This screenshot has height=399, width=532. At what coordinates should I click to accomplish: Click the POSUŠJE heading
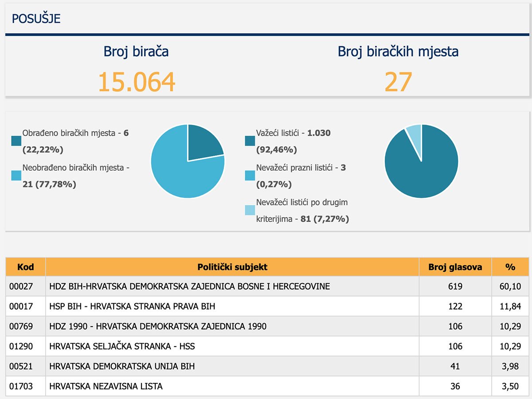point(36,19)
